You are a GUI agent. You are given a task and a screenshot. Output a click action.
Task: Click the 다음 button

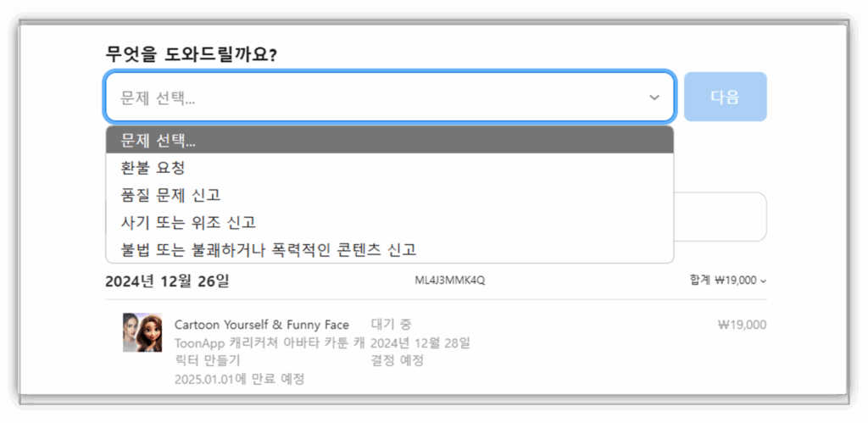coord(726,97)
